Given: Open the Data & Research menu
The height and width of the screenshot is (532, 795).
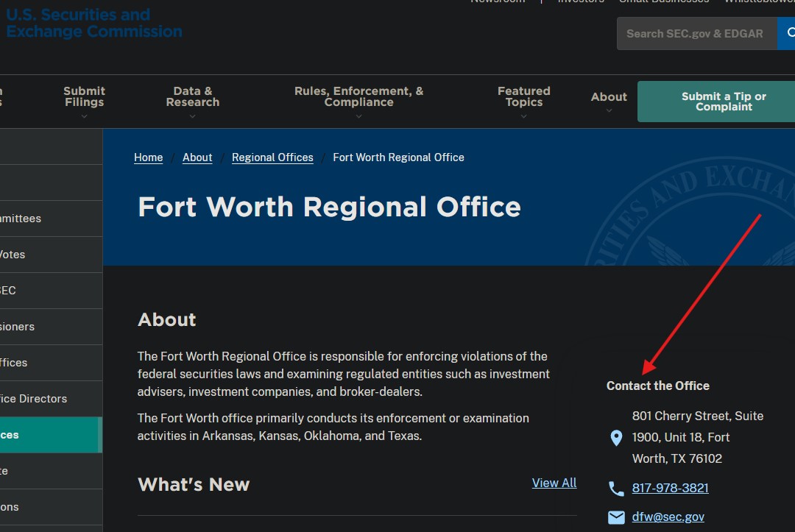Looking at the screenshot, I should pyautogui.click(x=193, y=96).
